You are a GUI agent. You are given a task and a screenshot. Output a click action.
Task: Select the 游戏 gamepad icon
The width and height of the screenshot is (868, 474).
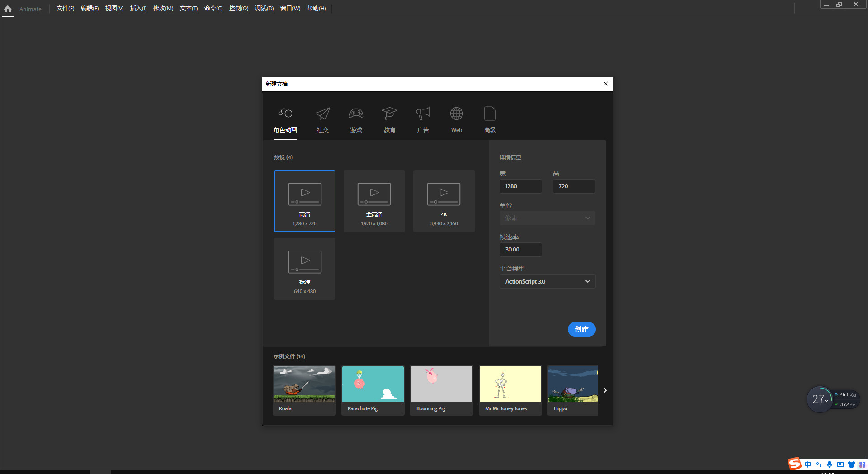[356, 114]
